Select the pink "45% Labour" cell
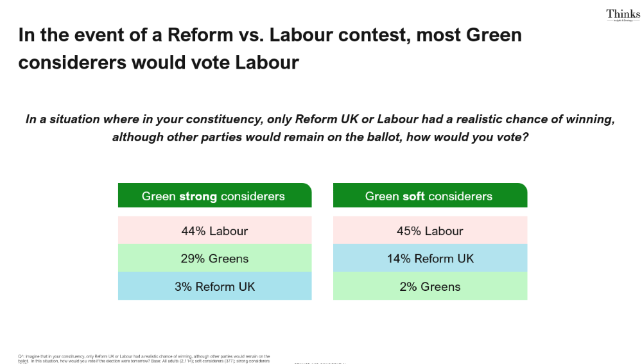Image resolution: width=642 pixels, height=364 pixels. [429, 230]
